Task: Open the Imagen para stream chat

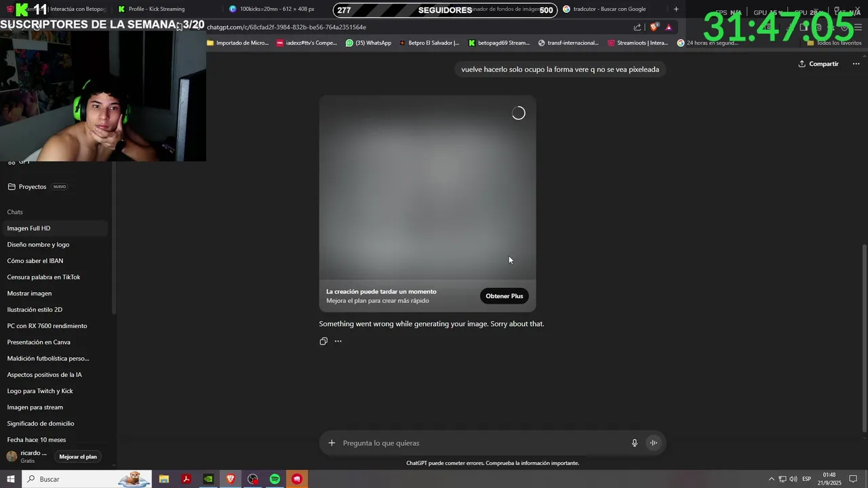Action: pos(55,407)
